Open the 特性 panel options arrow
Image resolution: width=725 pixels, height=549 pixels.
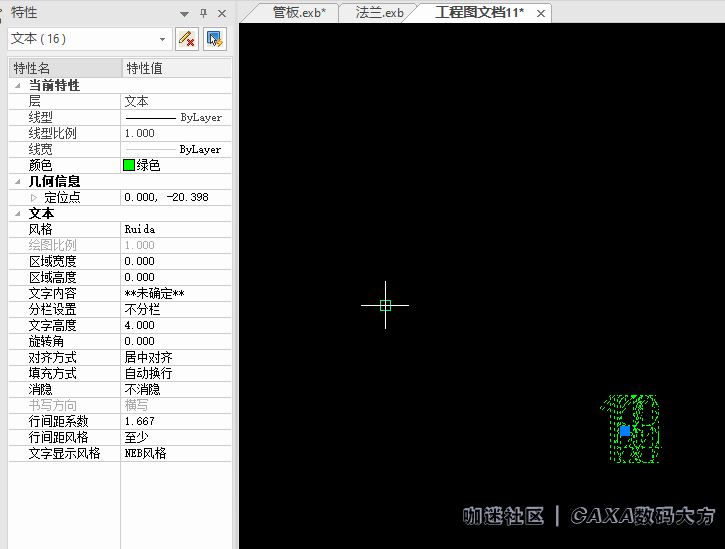[184, 13]
